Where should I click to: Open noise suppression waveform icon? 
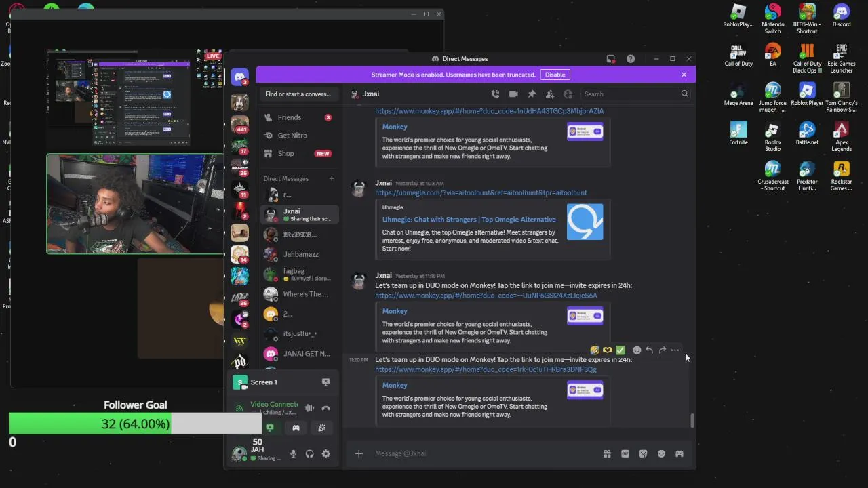click(309, 408)
